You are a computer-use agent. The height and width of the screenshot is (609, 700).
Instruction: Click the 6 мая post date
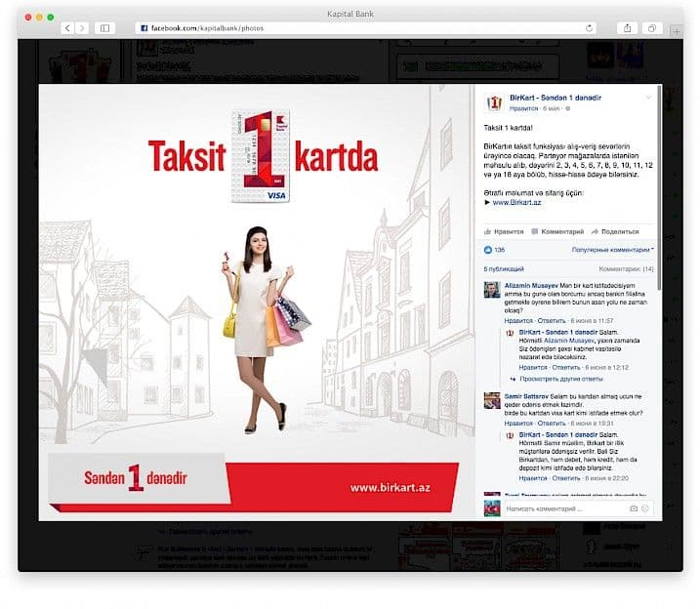pos(551,108)
